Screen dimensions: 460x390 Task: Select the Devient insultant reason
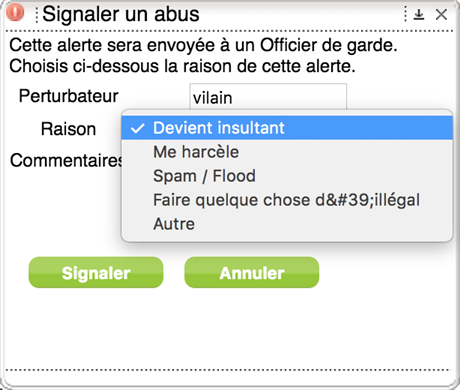[x=287, y=128]
